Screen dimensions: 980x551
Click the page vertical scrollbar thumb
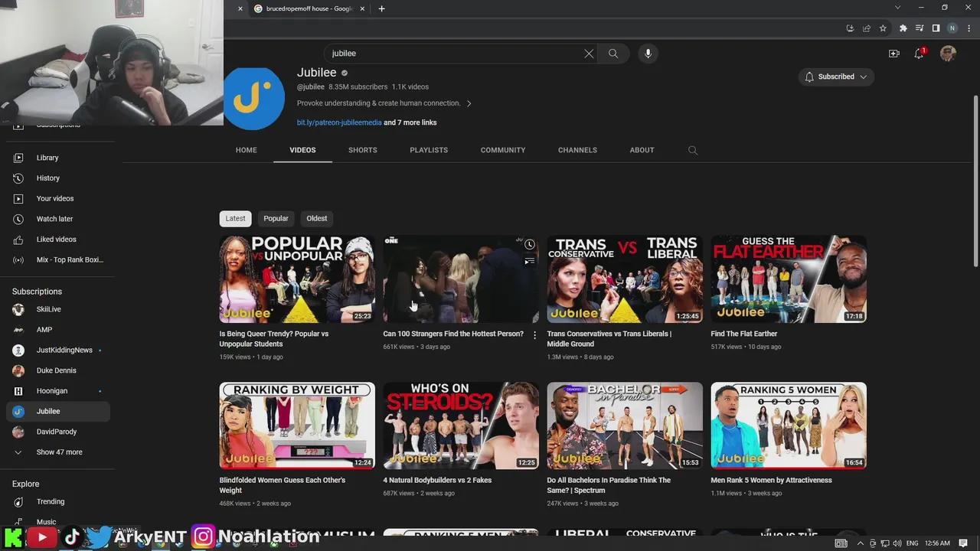pyautogui.click(x=975, y=182)
